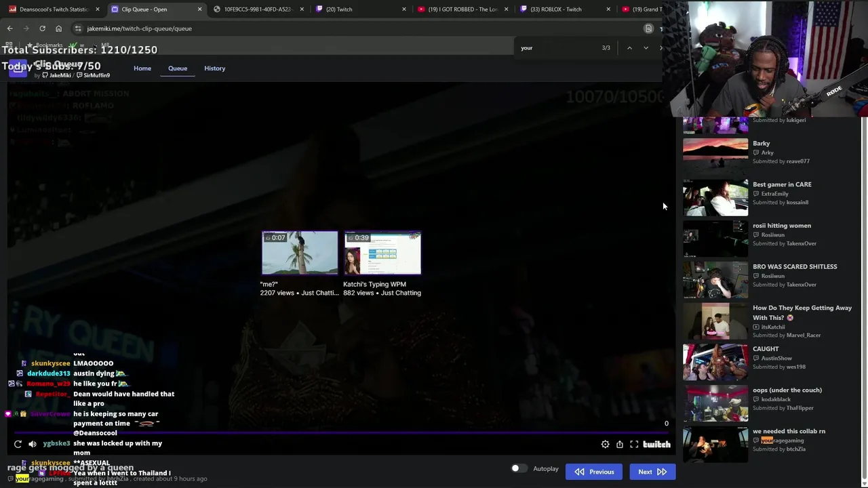This screenshot has height=488, width=868.
Task: Close the Clip Queue - Open tab
Action: coord(199,9)
